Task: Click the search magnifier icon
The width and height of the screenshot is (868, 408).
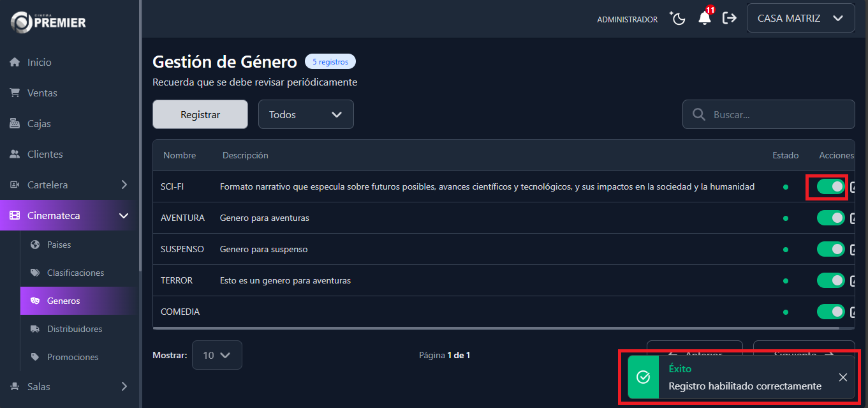Action: point(698,114)
